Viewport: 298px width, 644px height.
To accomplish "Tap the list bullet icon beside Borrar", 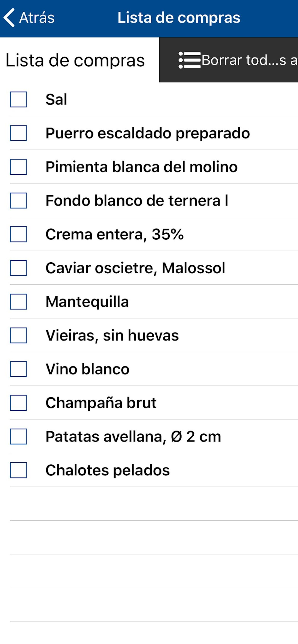I will tap(190, 60).
